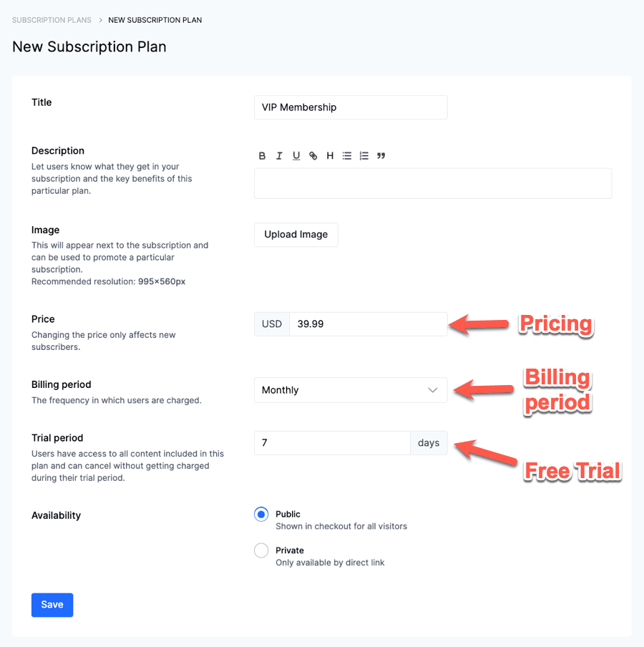Click the Save button
Image resolution: width=644 pixels, height=647 pixels.
click(x=52, y=605)
